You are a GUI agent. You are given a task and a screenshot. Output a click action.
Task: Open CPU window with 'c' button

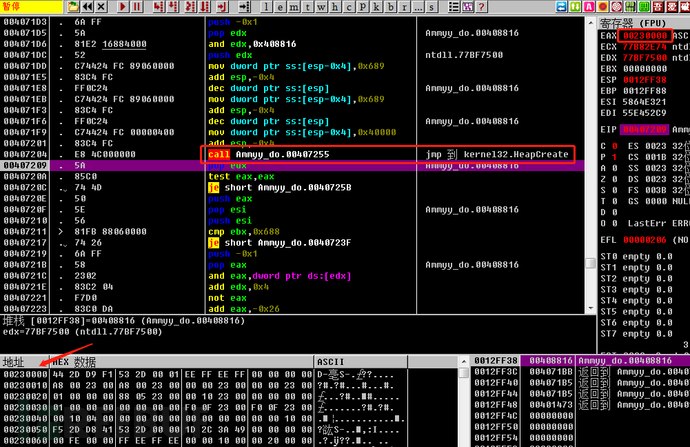coord(347,6)
